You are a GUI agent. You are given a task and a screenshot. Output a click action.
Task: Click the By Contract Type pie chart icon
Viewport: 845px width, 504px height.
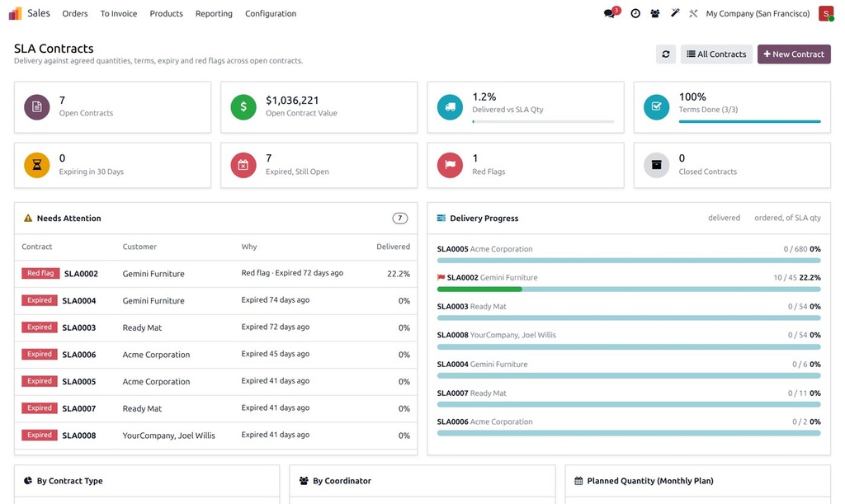click(x=28, y=480)
